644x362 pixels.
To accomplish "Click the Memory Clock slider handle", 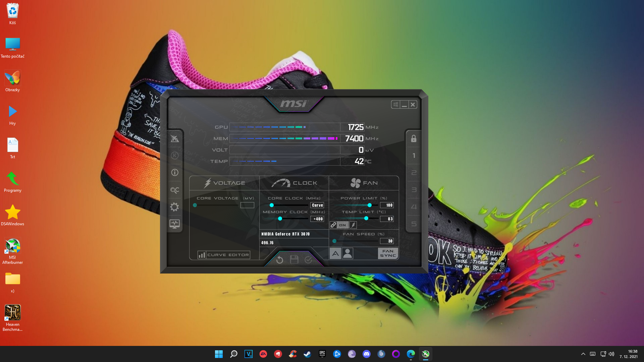I will [280, 219].
